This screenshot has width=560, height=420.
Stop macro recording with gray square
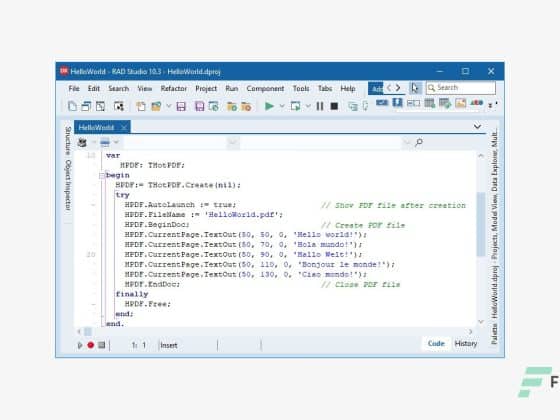pyautogui.click(x=102, y=345)
